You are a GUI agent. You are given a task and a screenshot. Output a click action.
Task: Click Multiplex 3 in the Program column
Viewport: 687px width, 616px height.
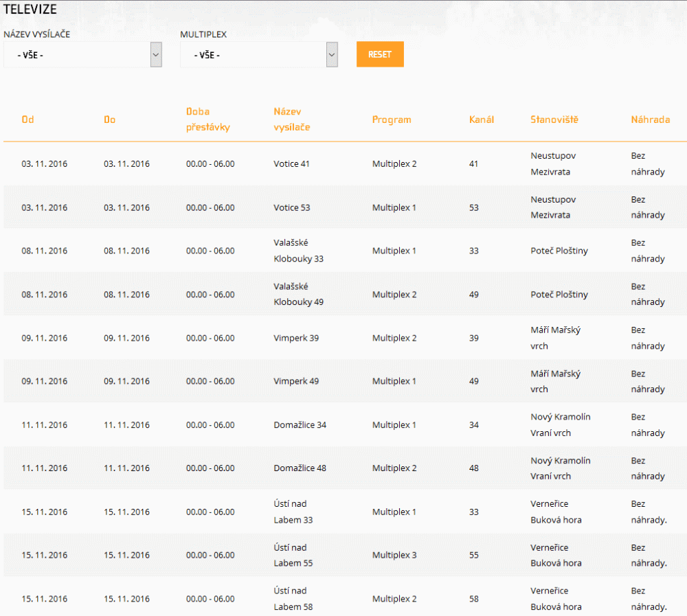pos(394,555)
